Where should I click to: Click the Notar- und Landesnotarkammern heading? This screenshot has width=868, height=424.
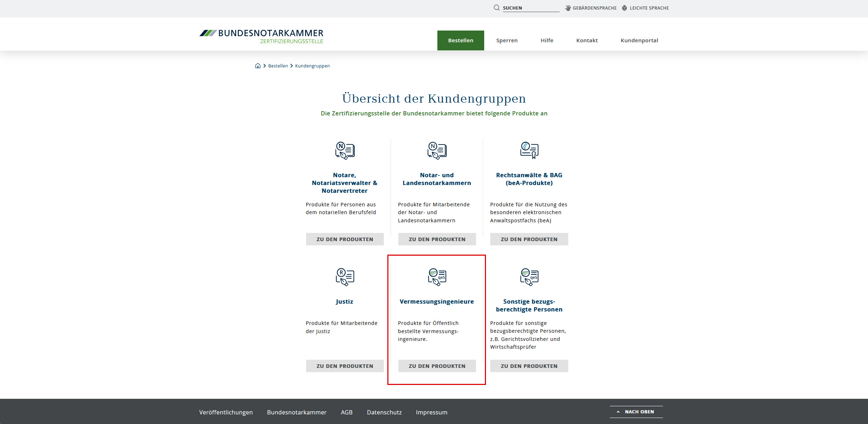click(x=437, y=179)
